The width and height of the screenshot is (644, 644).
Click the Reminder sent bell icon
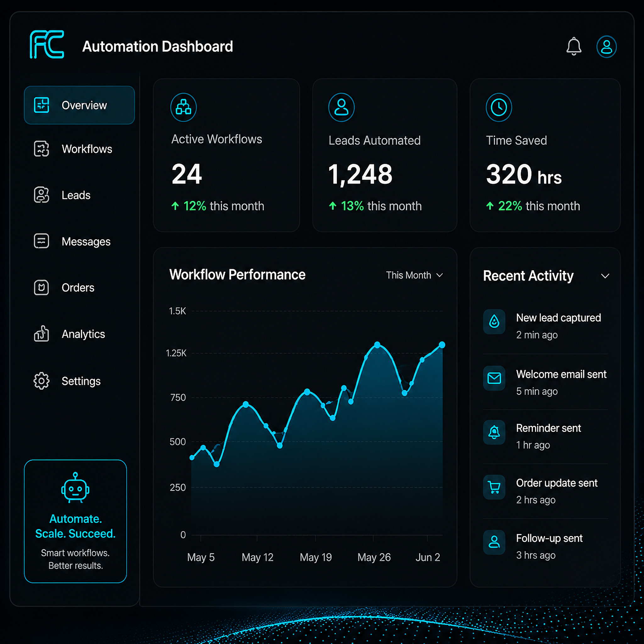coord(494,432)
